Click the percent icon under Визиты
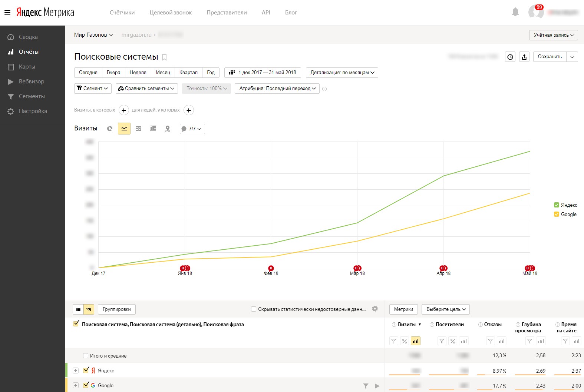 (x=405, y=341)
